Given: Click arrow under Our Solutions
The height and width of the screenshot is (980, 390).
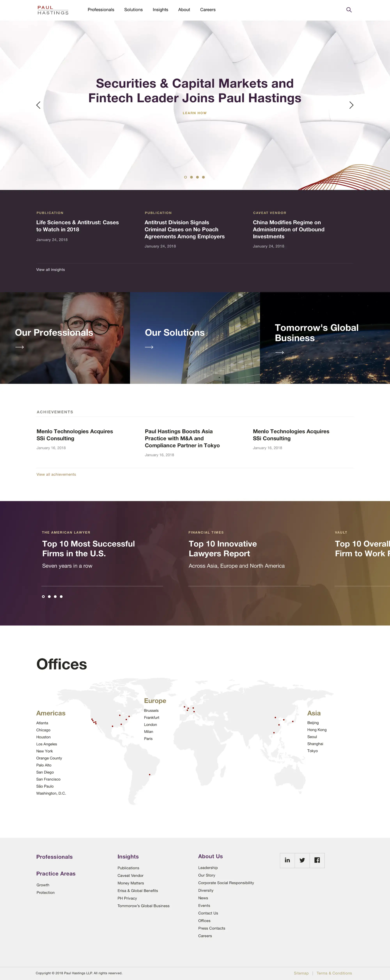Looking at the screenshot, I should (149, 347).
